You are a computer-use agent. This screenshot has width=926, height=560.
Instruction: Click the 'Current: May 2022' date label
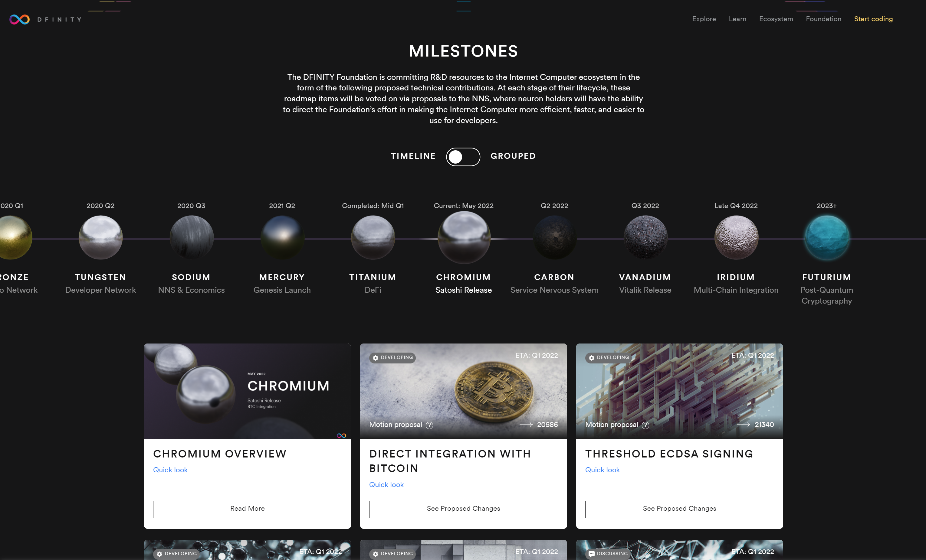pyautogui.click(x=463, y=206)
